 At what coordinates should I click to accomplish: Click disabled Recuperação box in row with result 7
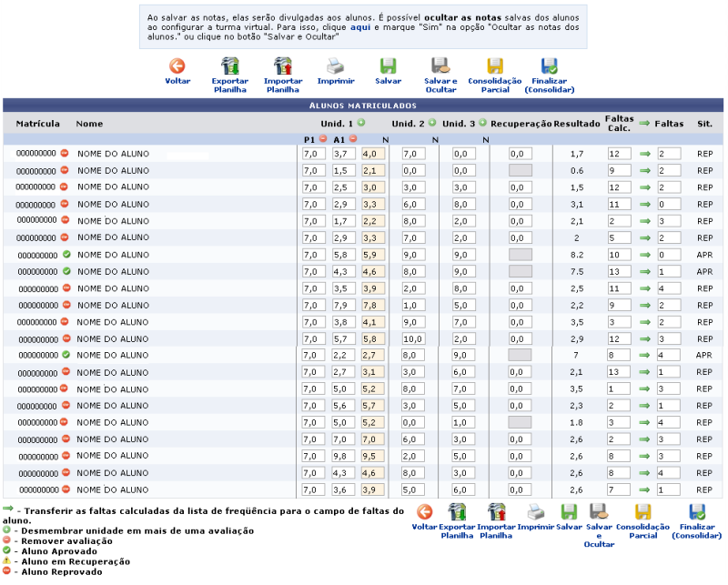pyautogui.click(x=520, y=355)
